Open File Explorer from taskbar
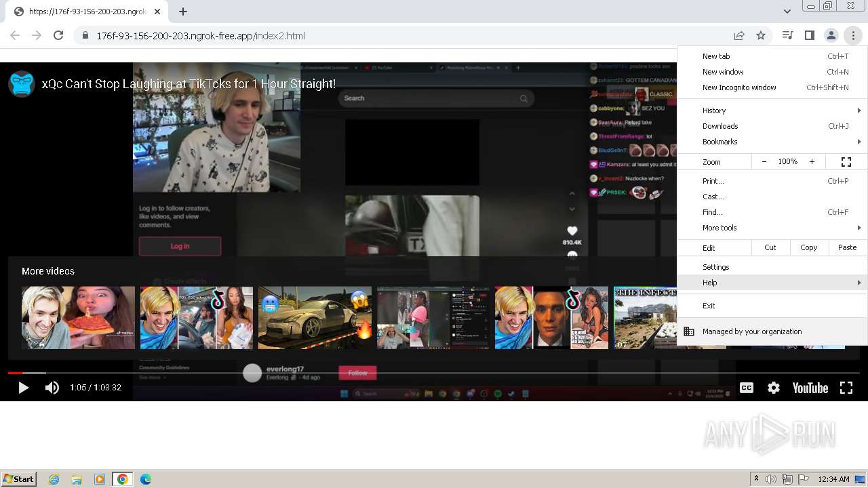868x488 pixels. coord(77,479)
